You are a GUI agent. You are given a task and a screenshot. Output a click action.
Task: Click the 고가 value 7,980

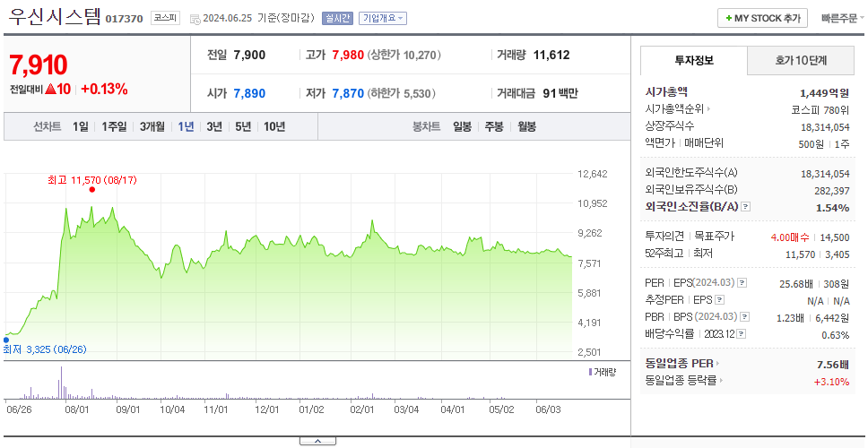[348, 55]
